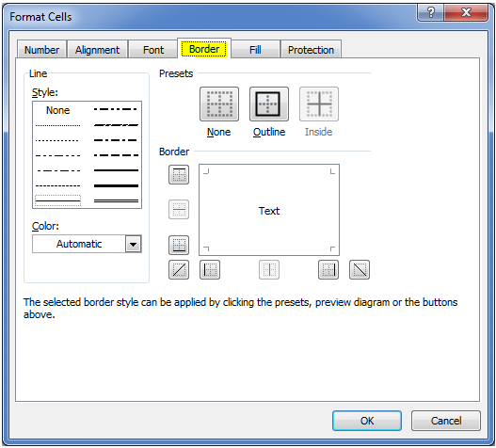Switch to the Number tab
This screenshot has height=448, width=496.
tap(41, 50)
